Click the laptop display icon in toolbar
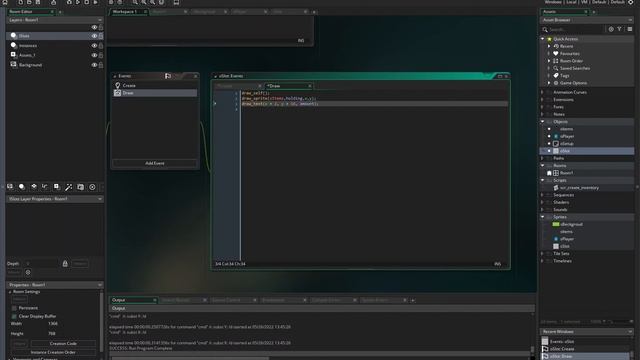The height and width of the screenshot is (360, 640). coord(176,2)
